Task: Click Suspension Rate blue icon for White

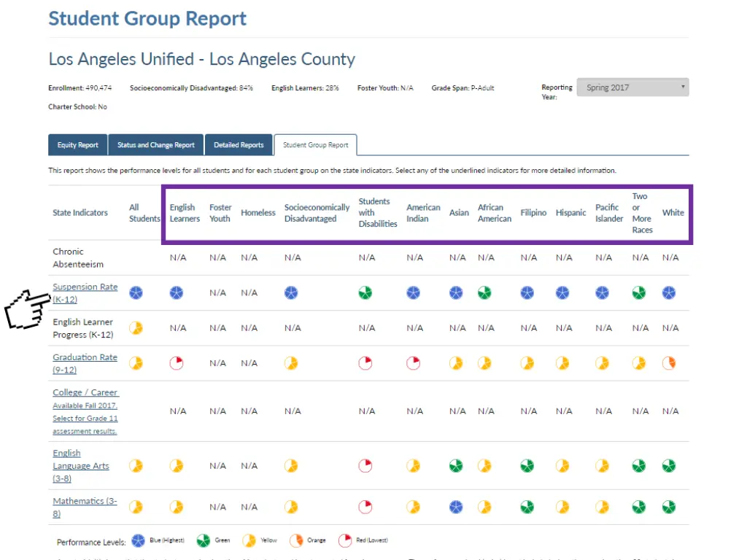Action: (669, 292)
